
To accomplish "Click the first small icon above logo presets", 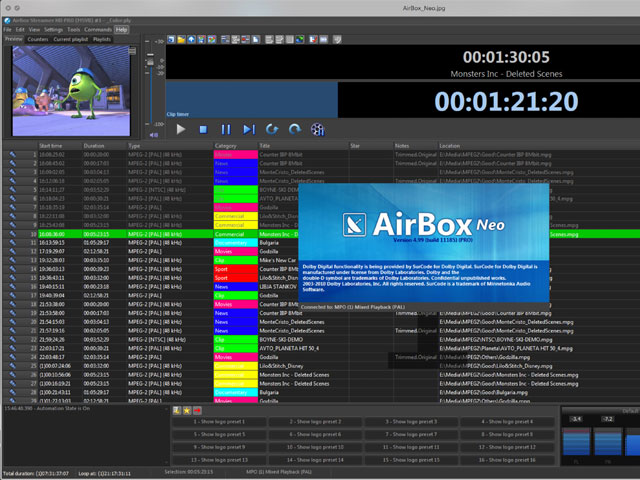I will pyautogui.click(x=177, y=411).
